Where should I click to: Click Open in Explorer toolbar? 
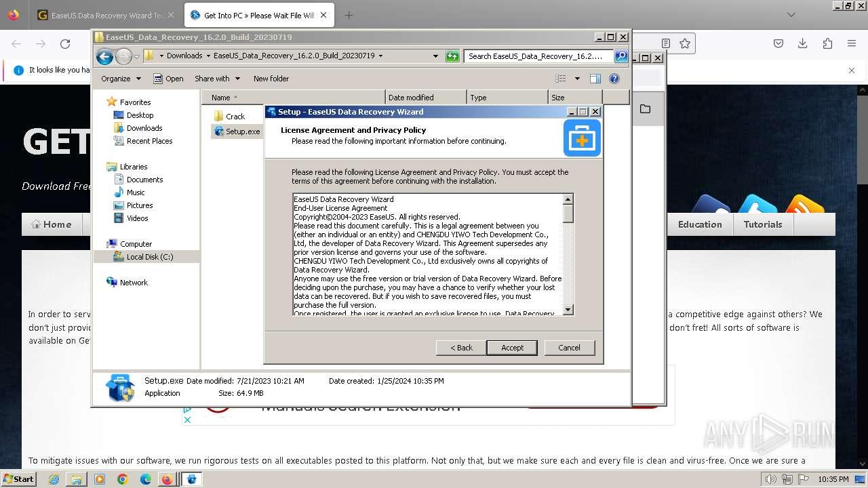pyautogui.click(x=168, y=79)
